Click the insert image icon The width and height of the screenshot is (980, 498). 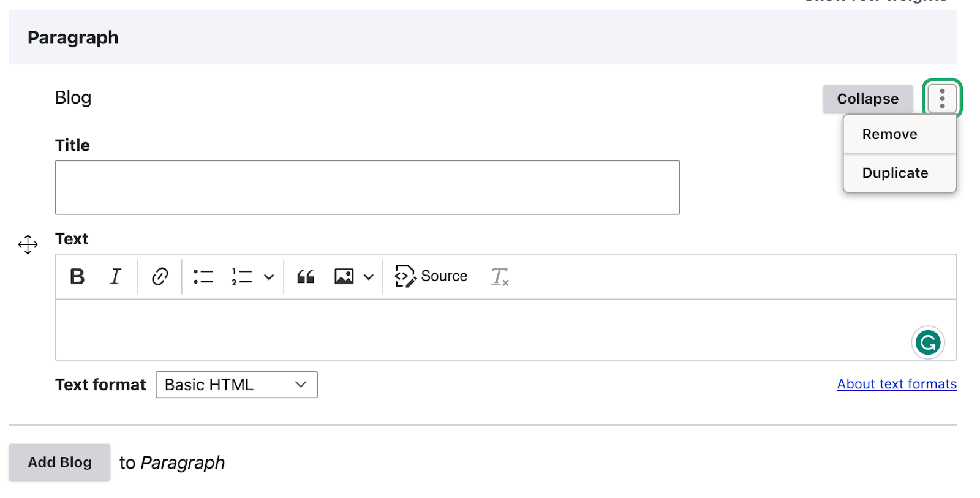344,277
